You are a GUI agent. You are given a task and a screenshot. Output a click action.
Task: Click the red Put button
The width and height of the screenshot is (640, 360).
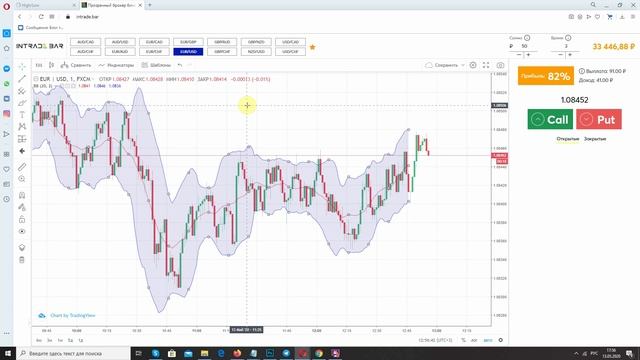pos(599,119)
